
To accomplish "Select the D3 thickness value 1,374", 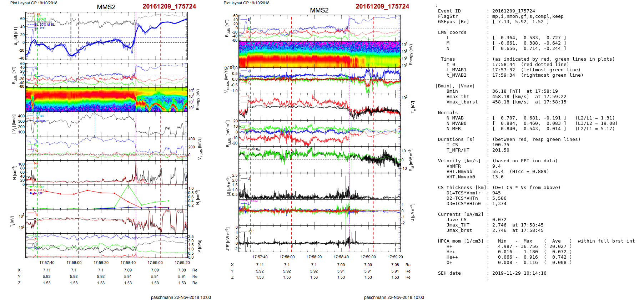I will 499,204.
